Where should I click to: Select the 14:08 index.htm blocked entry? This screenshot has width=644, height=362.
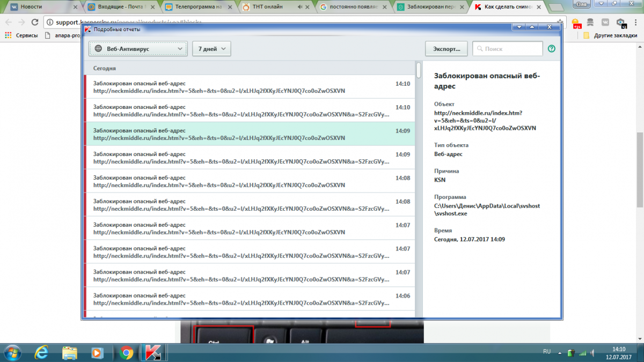250,181
